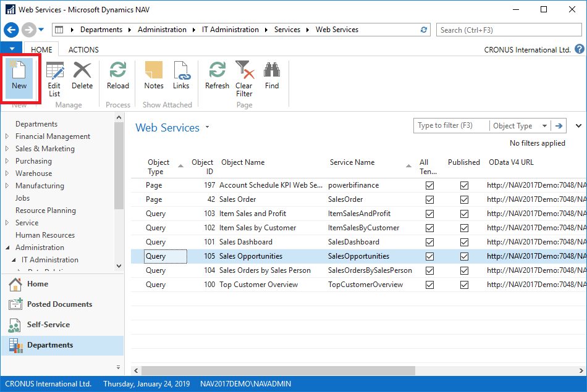Click IT Administration in the breadcrumb
The width and height of the screenshot is (587, 392).
pos(230,30)
